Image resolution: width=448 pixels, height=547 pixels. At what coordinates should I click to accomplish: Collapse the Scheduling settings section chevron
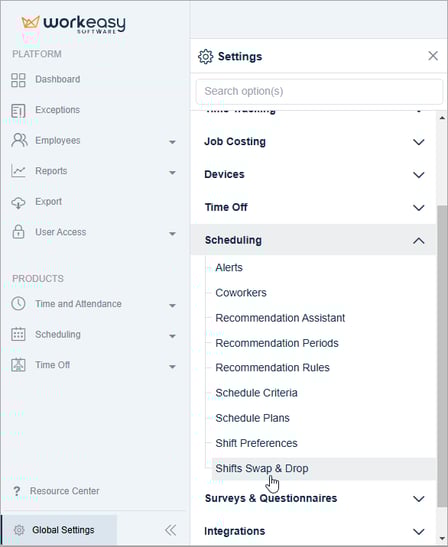point(419,241)
